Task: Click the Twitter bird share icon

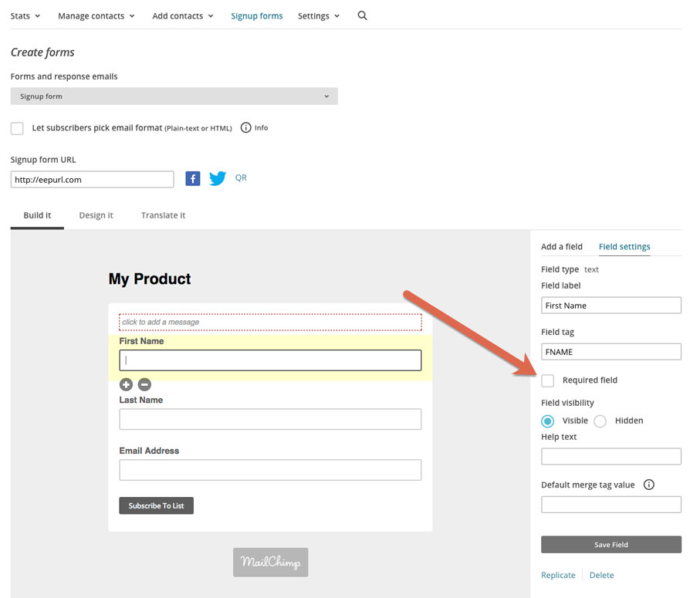Action: coord(218,178)
